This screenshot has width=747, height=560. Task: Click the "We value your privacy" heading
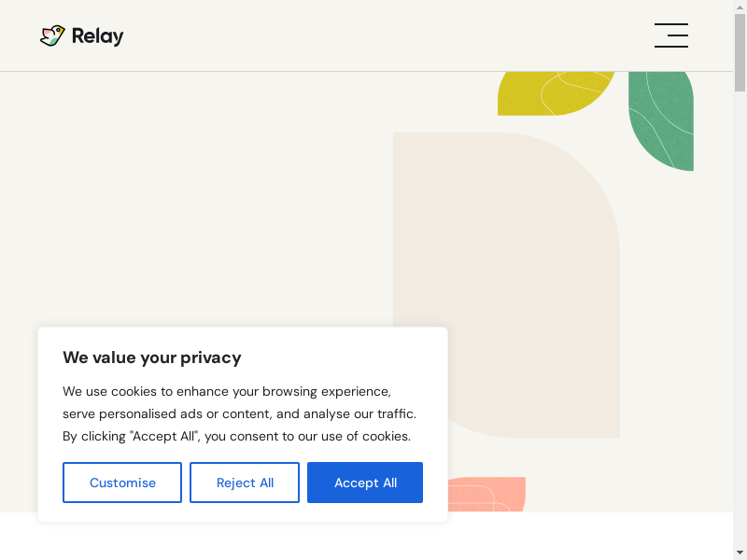coord(152,357)
